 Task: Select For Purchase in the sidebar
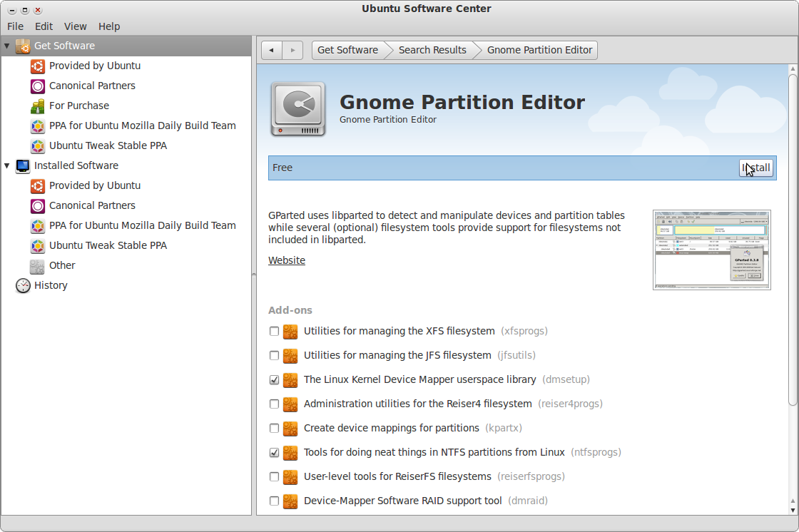(x=79, y=106)
